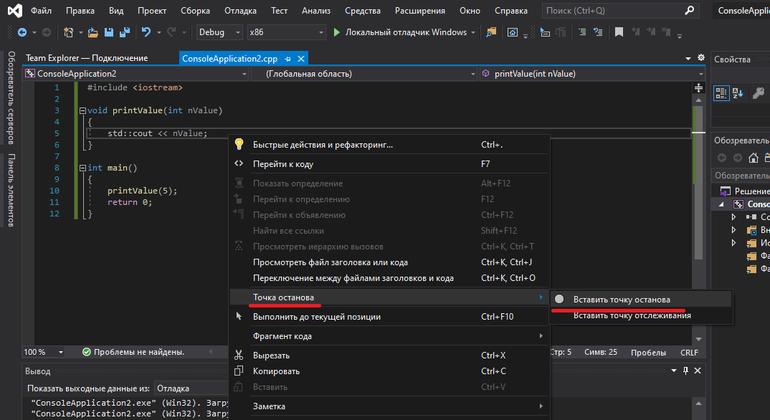Close the Вывод output panel

697,371
